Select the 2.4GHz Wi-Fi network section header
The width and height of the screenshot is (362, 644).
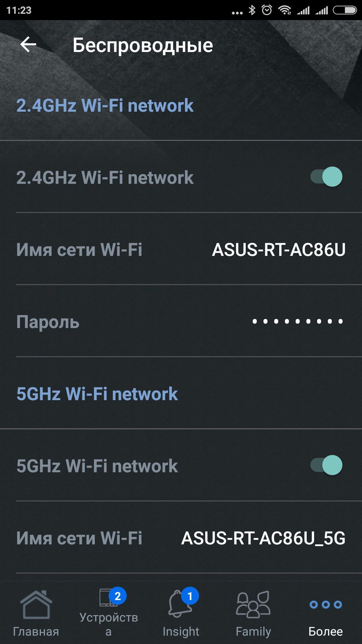pos(105,106)
